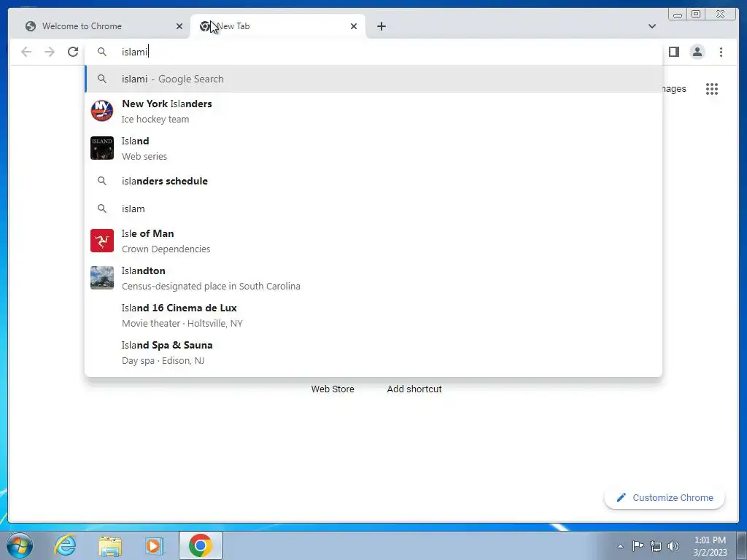Choose 'islam' search suggestion
The image size is (747, 560).
pyautogui.click(x=373, y=209)
